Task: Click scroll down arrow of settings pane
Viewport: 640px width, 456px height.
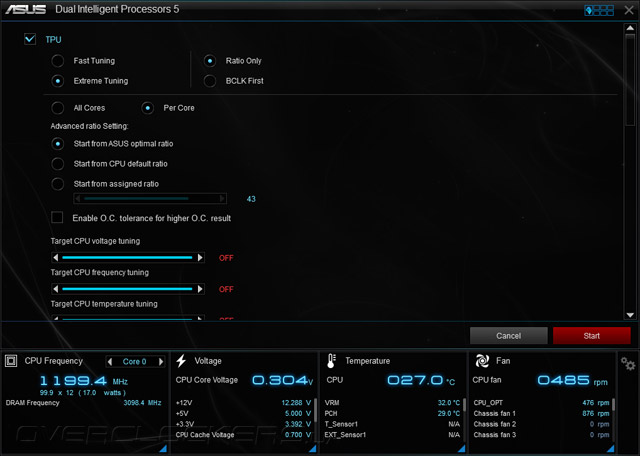Action: click(630, 315)
